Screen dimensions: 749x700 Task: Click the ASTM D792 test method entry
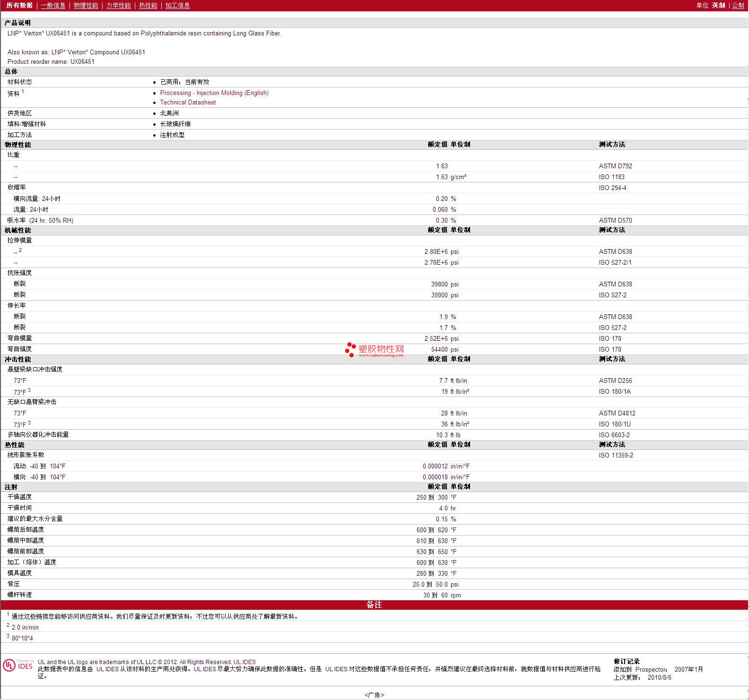tap(615, 166)
